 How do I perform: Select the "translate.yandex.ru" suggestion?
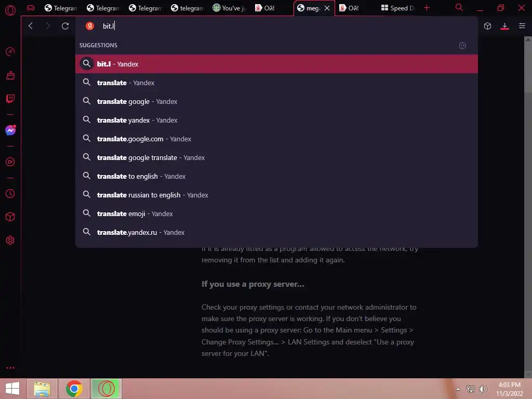[276, 232]
